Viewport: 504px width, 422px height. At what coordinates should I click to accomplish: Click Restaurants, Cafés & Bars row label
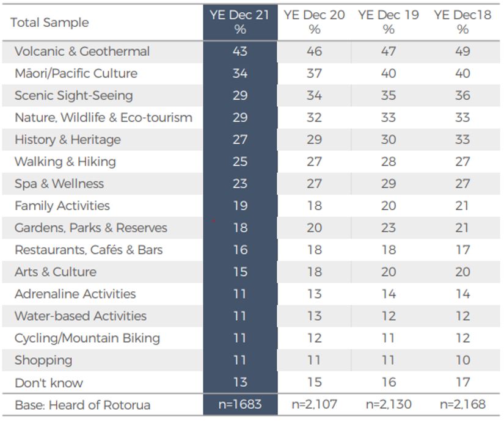[89, 250]
